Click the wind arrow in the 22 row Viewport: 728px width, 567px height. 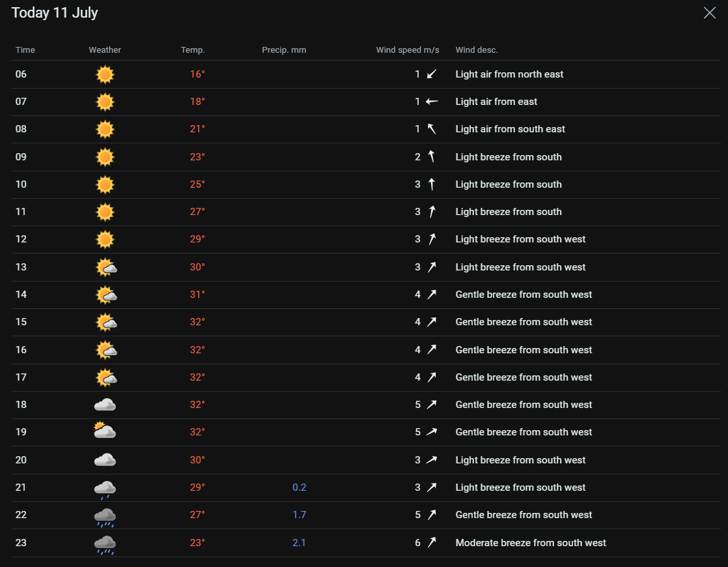432,515
